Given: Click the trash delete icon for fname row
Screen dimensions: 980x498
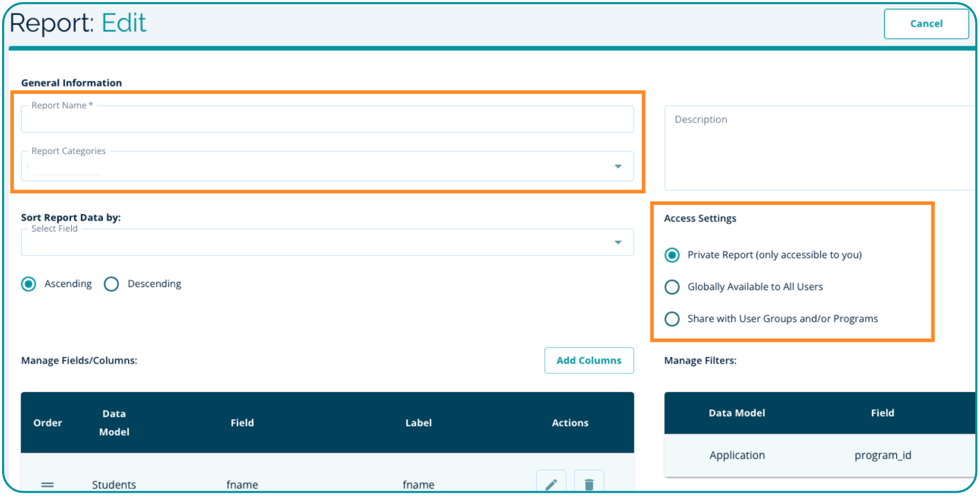Looking at the screenshot, I should tap(589, 483).
